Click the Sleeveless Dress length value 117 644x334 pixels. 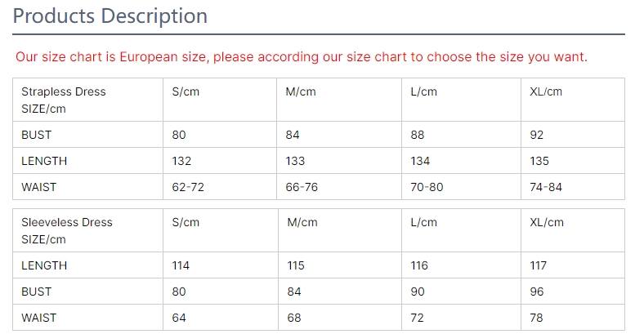(x=539, y=265)
